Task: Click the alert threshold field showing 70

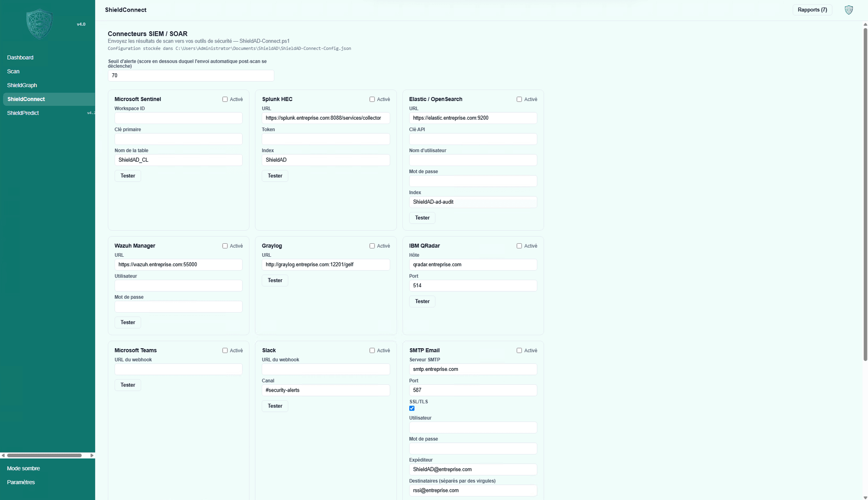Action: 191,75
